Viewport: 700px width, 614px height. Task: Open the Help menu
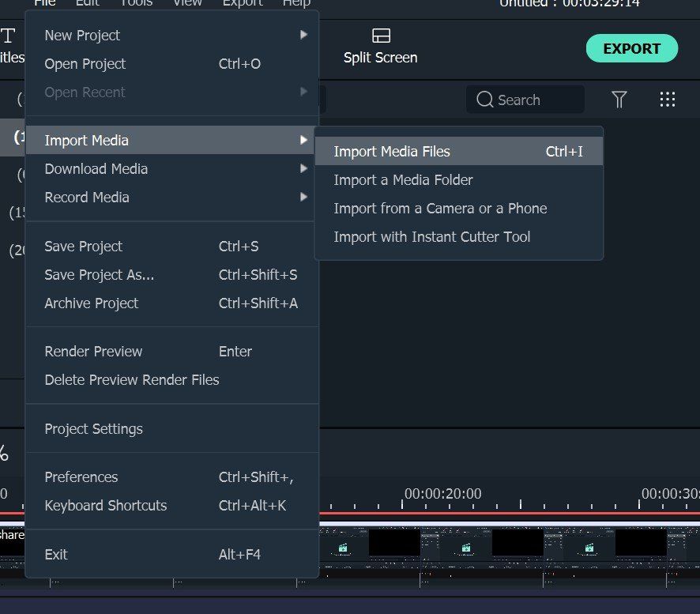[x=296, y=2]
